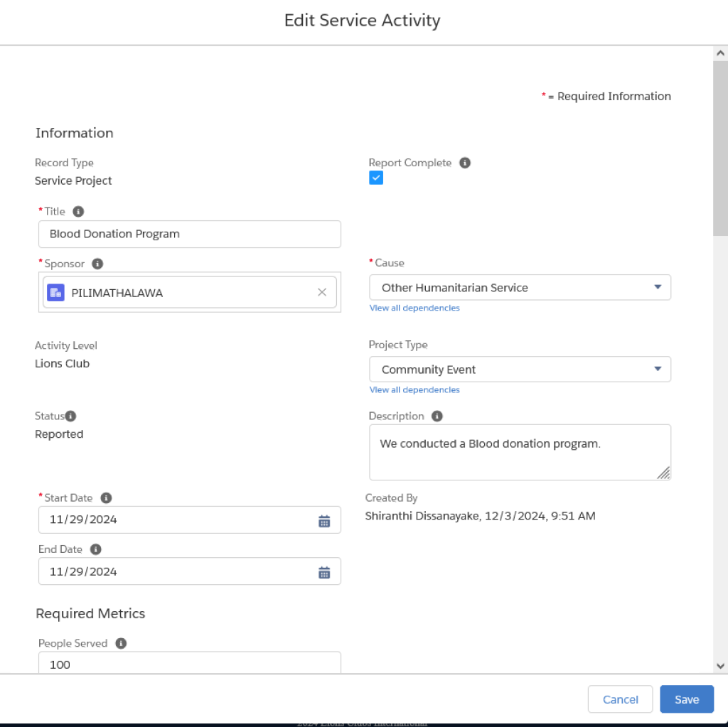Open the Cause dropdown

point(520,287)
